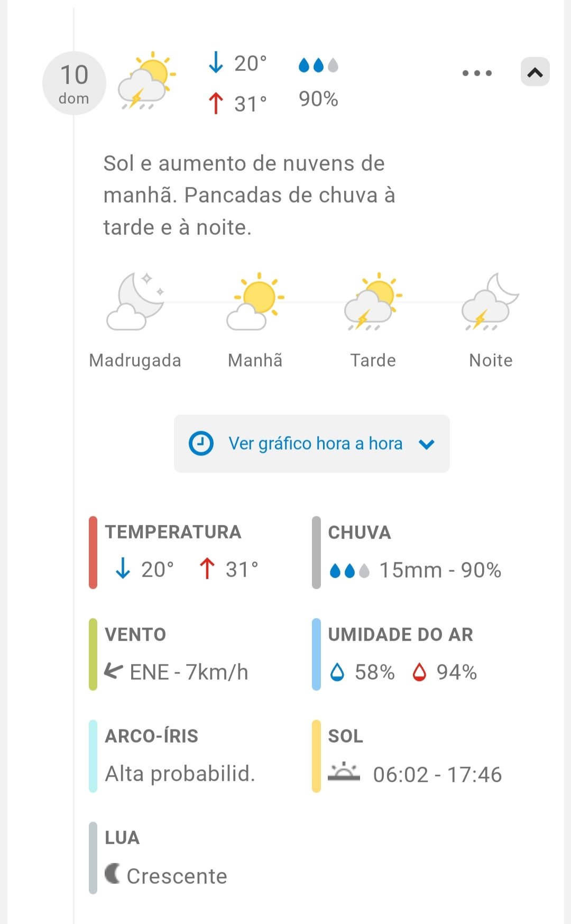
Task: Click the Tarde thunderstorm icon
Action: pyautogui.click(x=373, y=302)
